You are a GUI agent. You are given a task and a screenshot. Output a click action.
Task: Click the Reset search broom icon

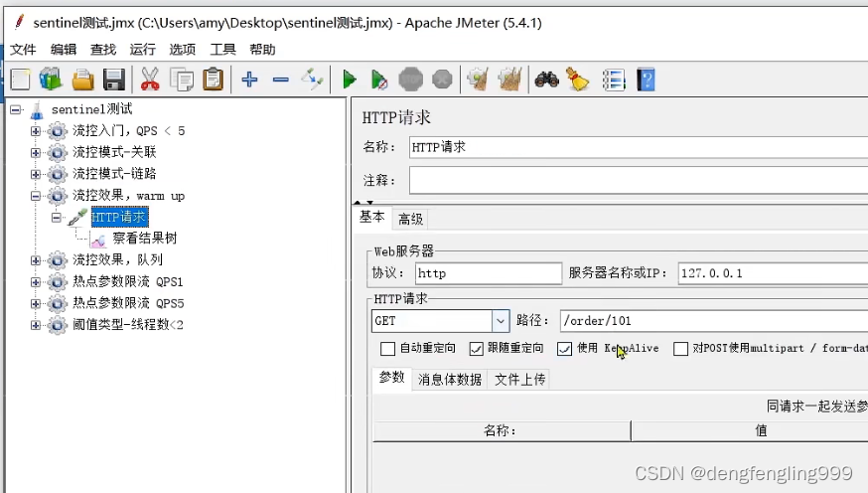[577, 80]
